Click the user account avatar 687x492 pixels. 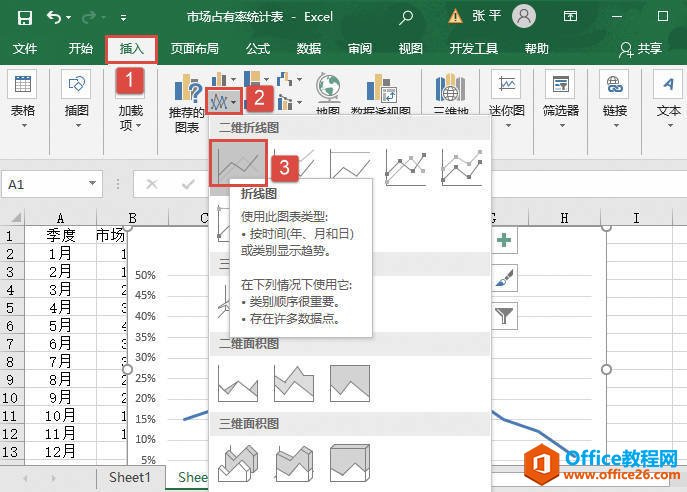click(x=524, y=17)
